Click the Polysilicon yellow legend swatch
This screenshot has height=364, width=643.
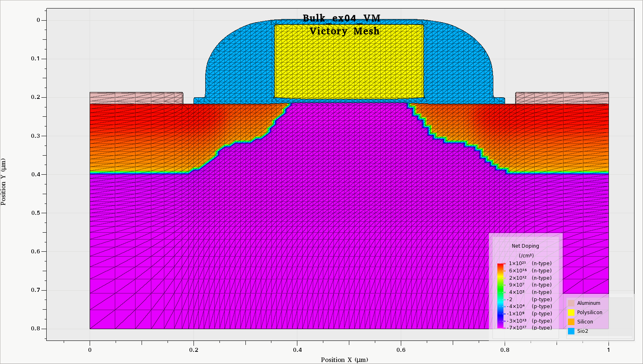pos(571,313)
